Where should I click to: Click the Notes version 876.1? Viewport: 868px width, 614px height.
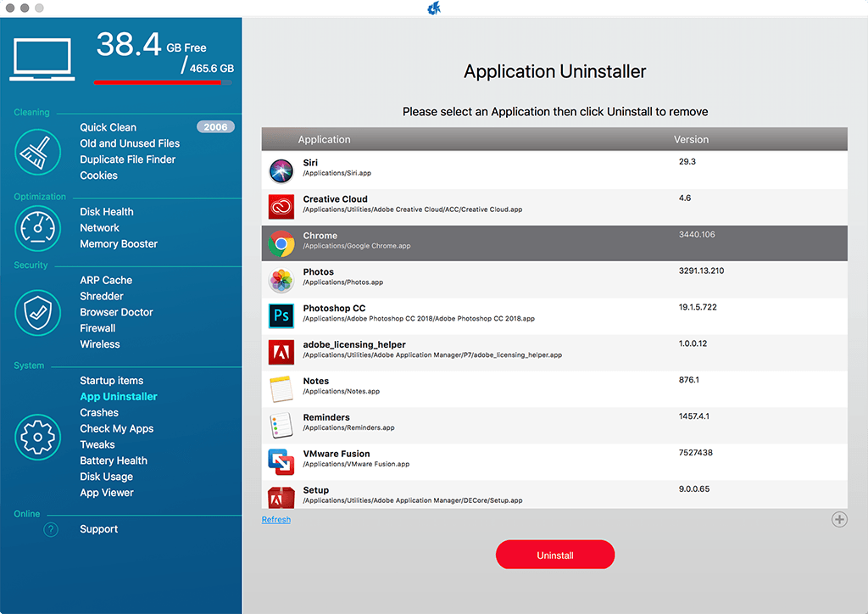tap(688, 380)
